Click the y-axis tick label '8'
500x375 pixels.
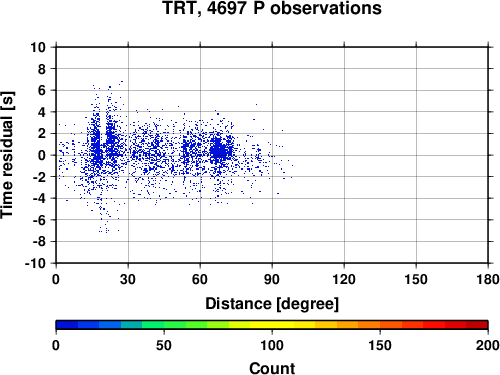pyautogui.click(x=42, y=69)
